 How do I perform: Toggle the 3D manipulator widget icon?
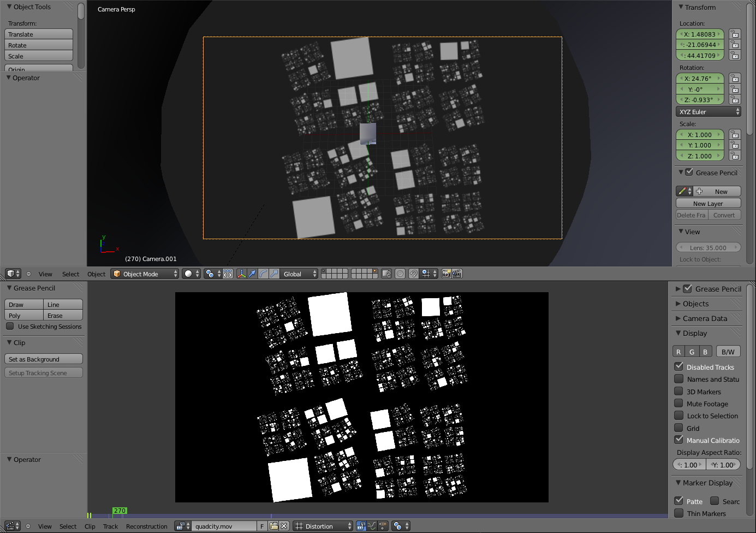241,274
